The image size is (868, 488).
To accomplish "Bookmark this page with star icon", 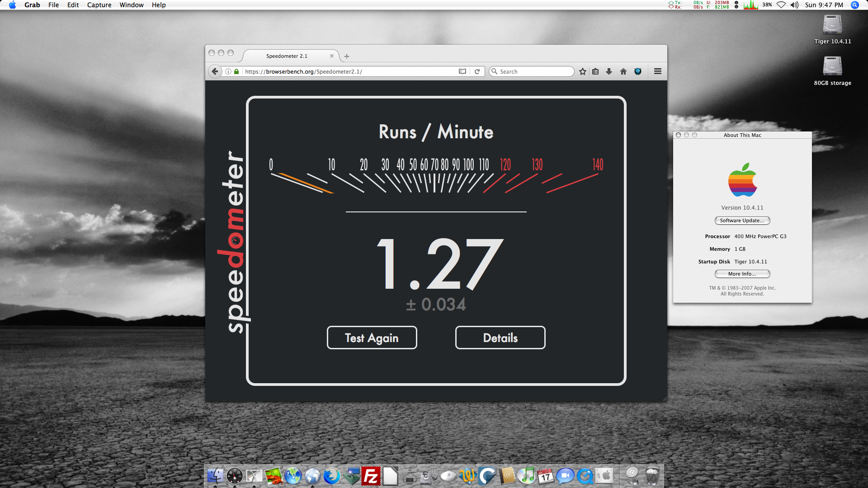I will tap(583, 71).
